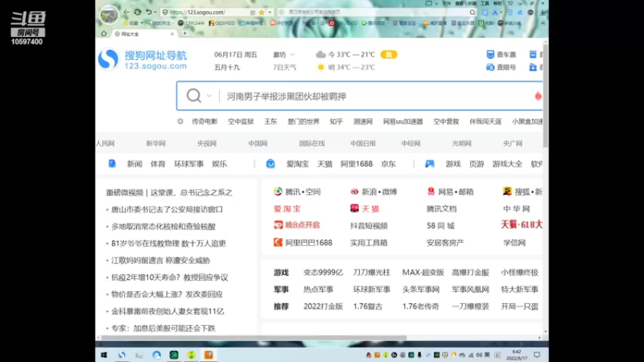The image size is (644, 362).
Task: Click the gear icon before 传奇电影
Action: [180, 121]
